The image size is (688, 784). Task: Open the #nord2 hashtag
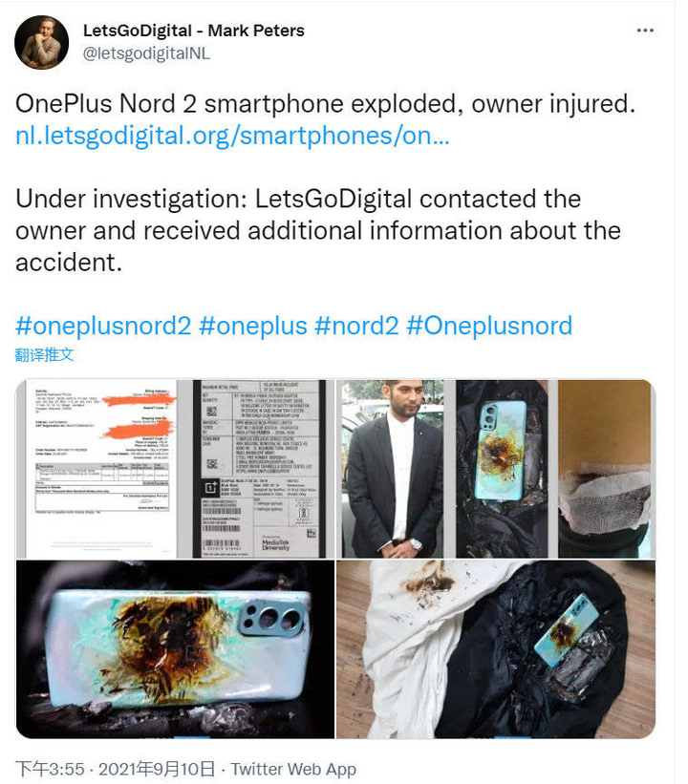coord(356,326)
